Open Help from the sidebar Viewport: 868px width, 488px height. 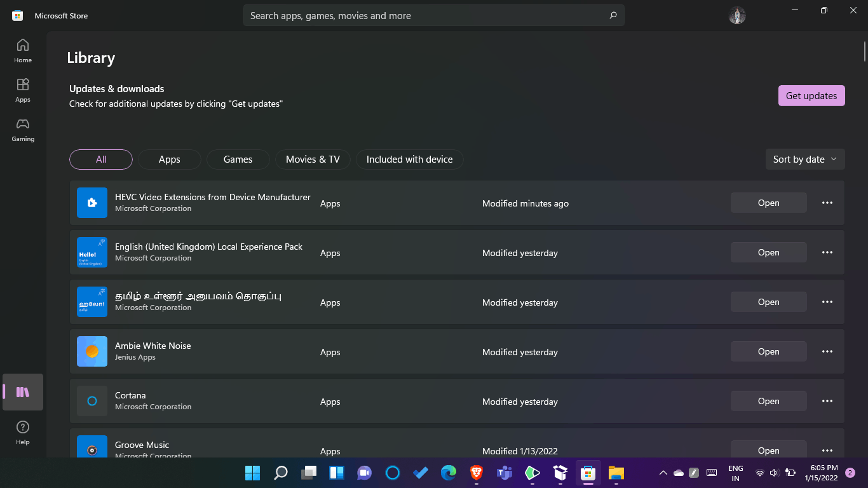tap(23, 433)
